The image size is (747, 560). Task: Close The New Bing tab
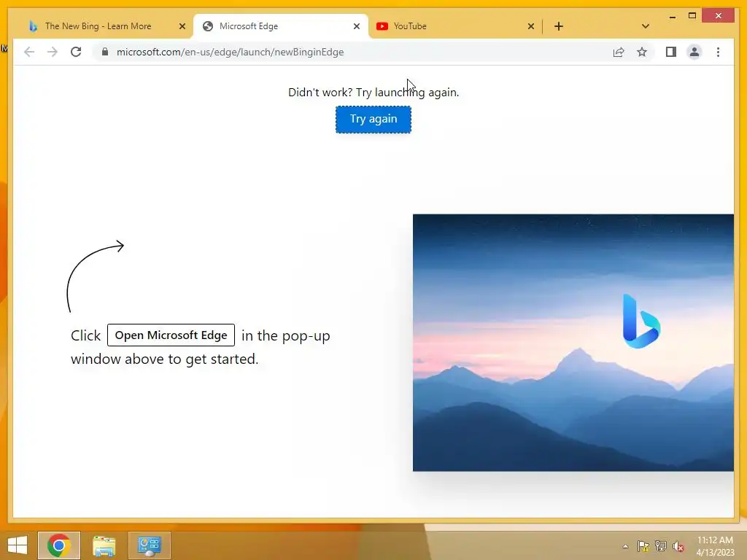[x=182, y=26]
